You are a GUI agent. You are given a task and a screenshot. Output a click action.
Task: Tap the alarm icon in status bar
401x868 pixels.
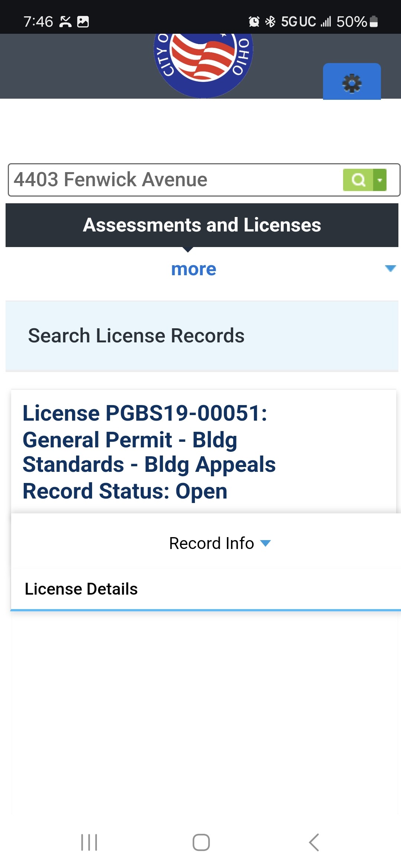[254, 22]
